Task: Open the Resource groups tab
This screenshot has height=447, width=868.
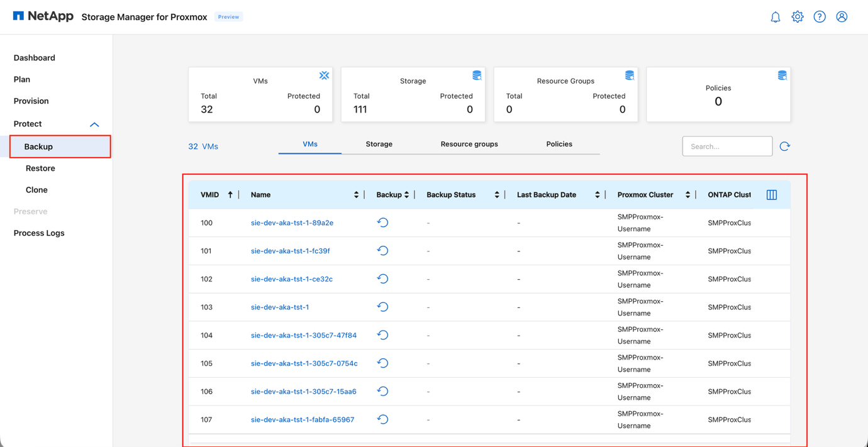Action: 469,144
